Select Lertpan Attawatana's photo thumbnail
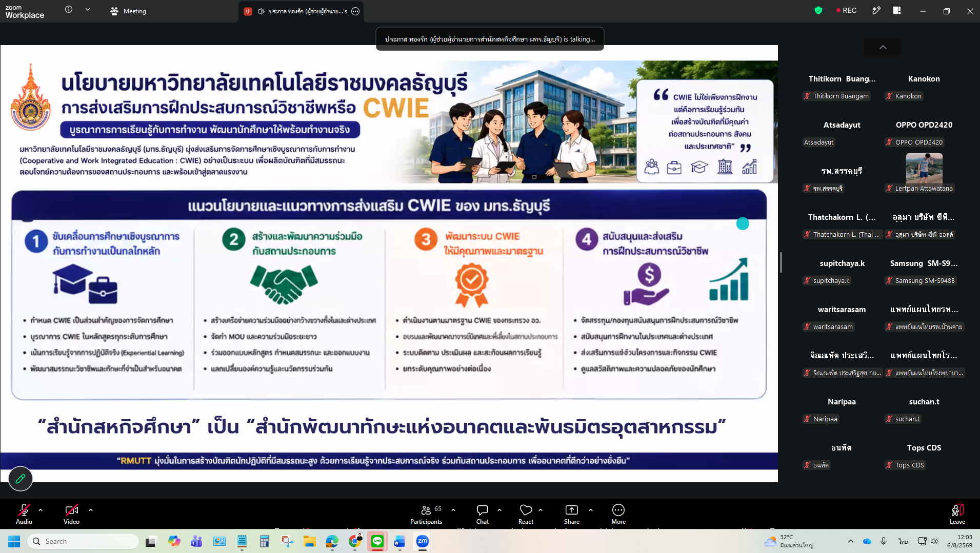Image resolution: width=980 pixels, height=553 pixels. 924,168
